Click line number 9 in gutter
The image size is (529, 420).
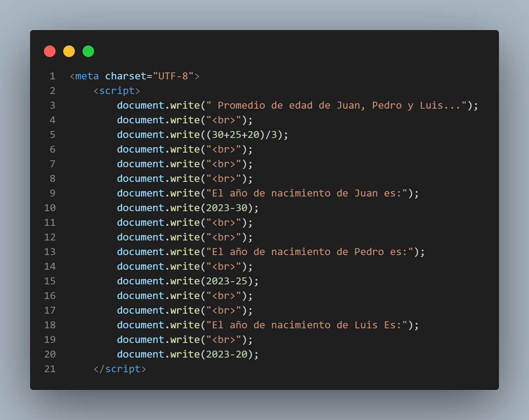click(52, 193)
